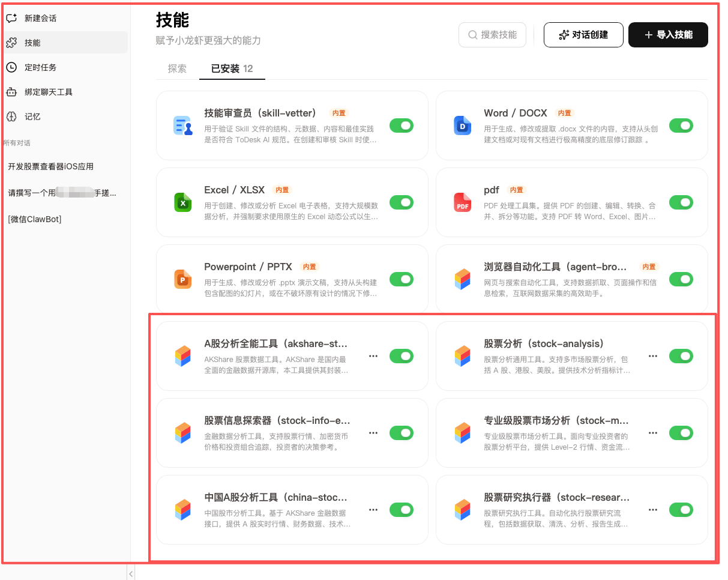The image size is (728, 580).
Task: Click the Word / DOCX card title
Action: [x=516, y=113]
